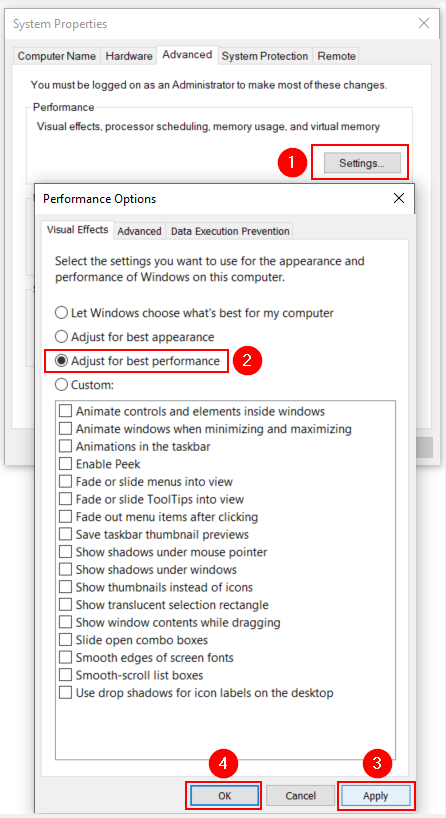This screenshot has height=818, width=446.
Task: Choose Adjust for best performance
Action: pyautogui.click(x=138, y=361)
